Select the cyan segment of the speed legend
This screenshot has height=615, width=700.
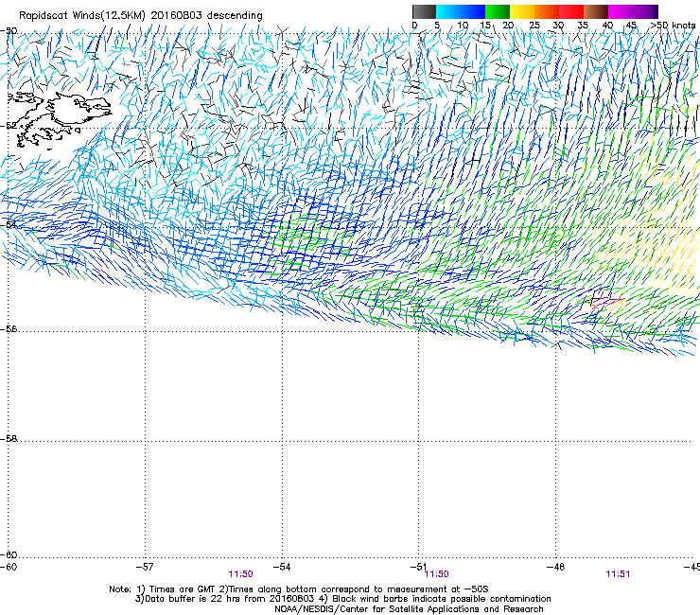[x=448, y=11]
